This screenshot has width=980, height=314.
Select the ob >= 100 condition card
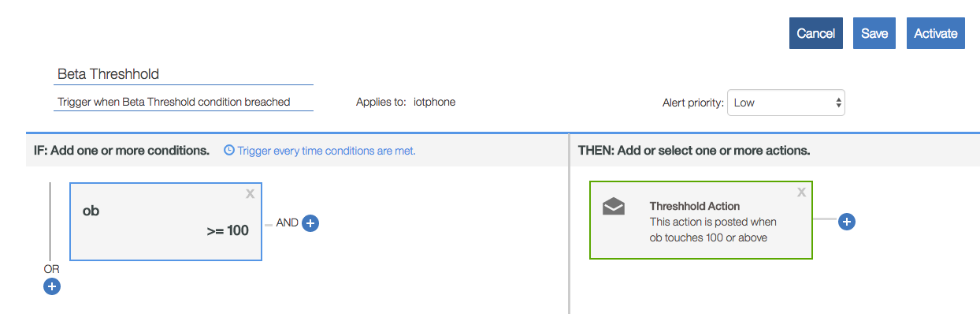point(166,222)
